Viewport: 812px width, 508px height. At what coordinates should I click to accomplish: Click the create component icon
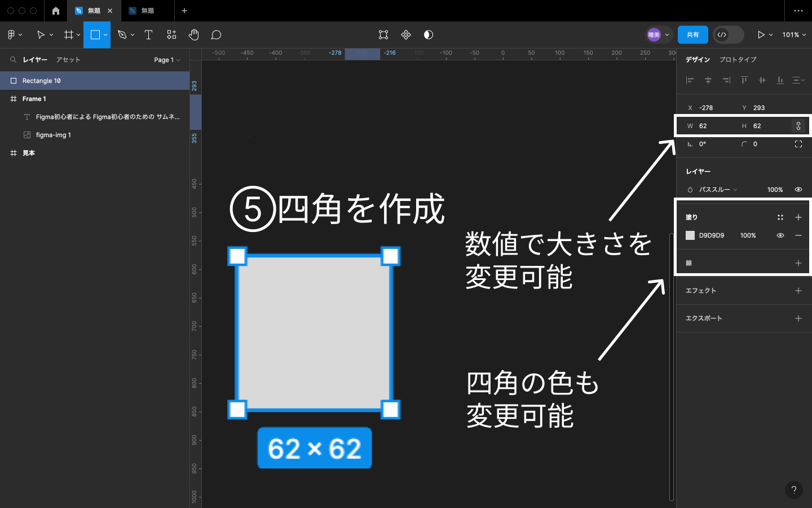[x=406, y=35]
